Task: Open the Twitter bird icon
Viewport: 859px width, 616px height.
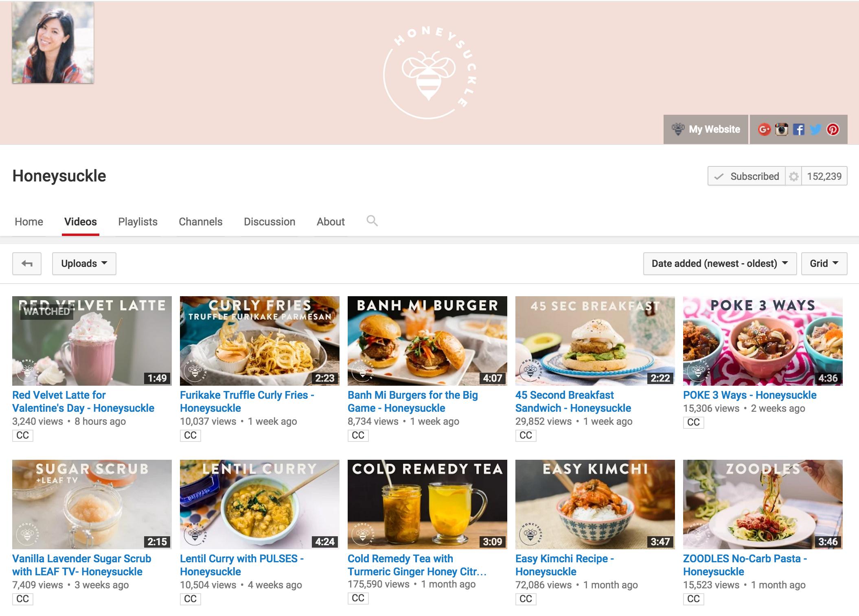Action: [815, 129]
